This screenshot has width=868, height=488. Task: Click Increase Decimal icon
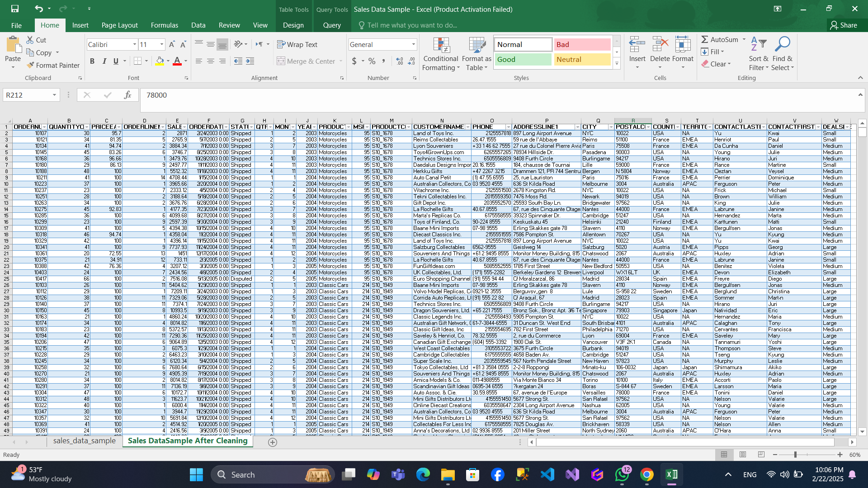pyautogui.click(x=400, y=61)
